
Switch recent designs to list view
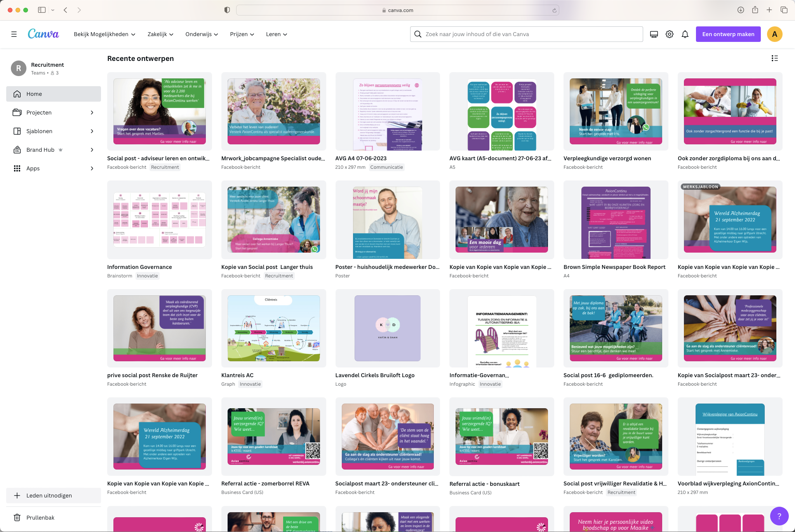coord(774,58)
